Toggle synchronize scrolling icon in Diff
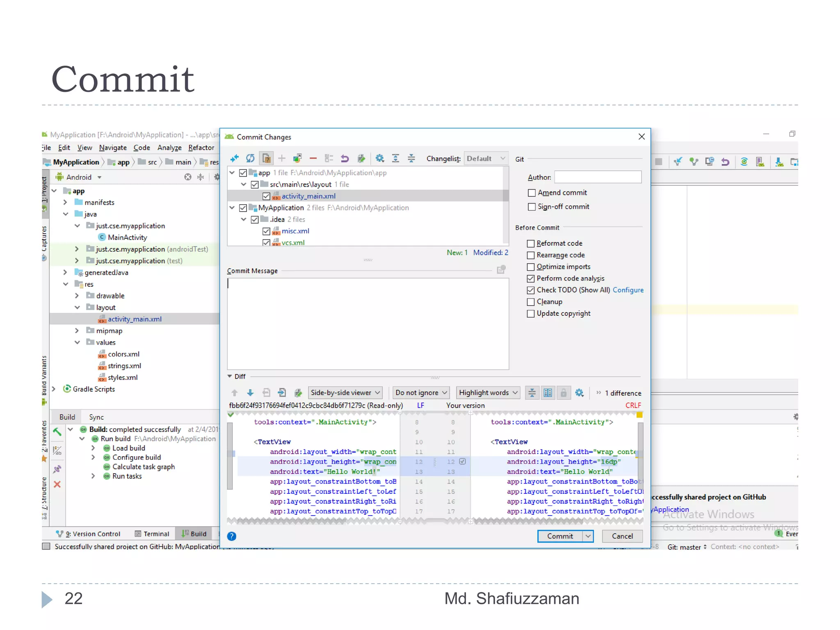The image size is (840, 630). tap(548, 393)
